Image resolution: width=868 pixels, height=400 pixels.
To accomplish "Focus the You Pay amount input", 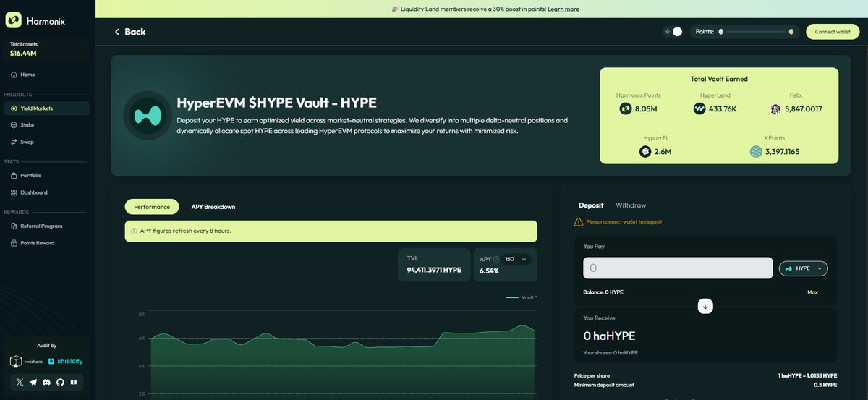I will click(x=678, y=268).
